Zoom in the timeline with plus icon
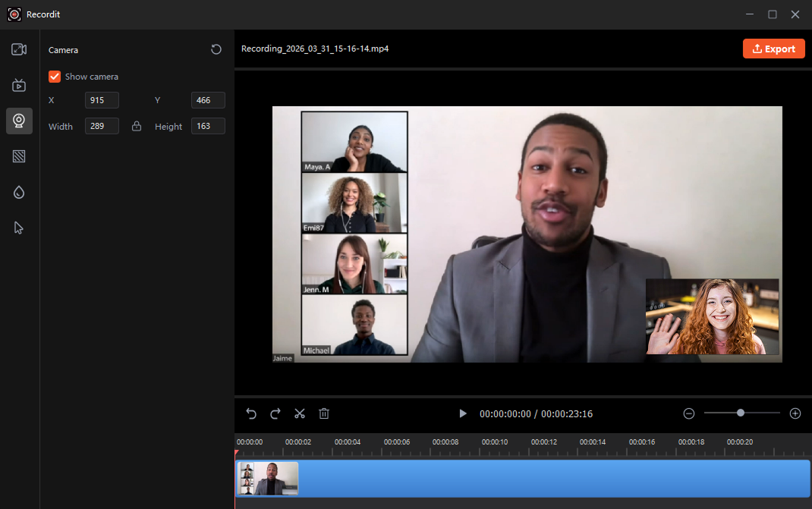The height and width of the screenshot is (509, 812). pos(795,413)
